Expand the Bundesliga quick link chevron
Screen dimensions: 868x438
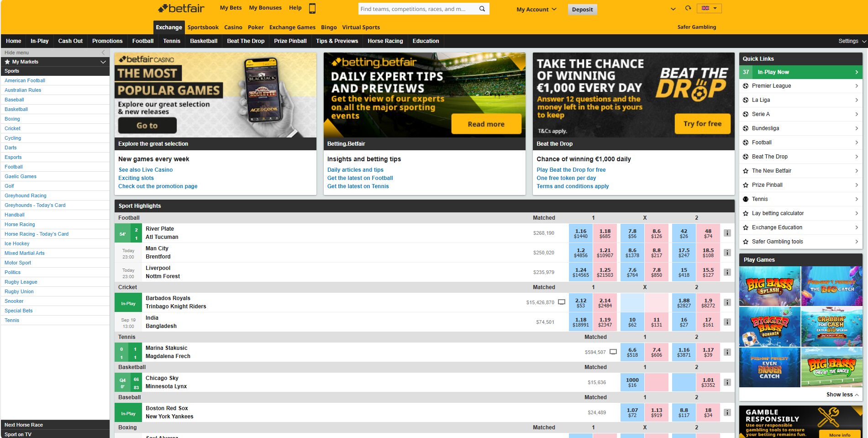coord(857,128)
